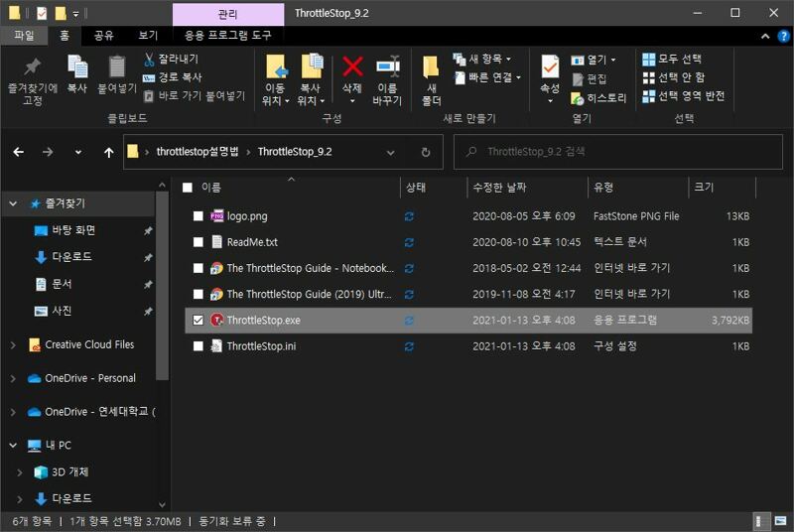Click the 편집 (Edit) button
This screenshot has height=532, width=794.
tap(590, 79)
